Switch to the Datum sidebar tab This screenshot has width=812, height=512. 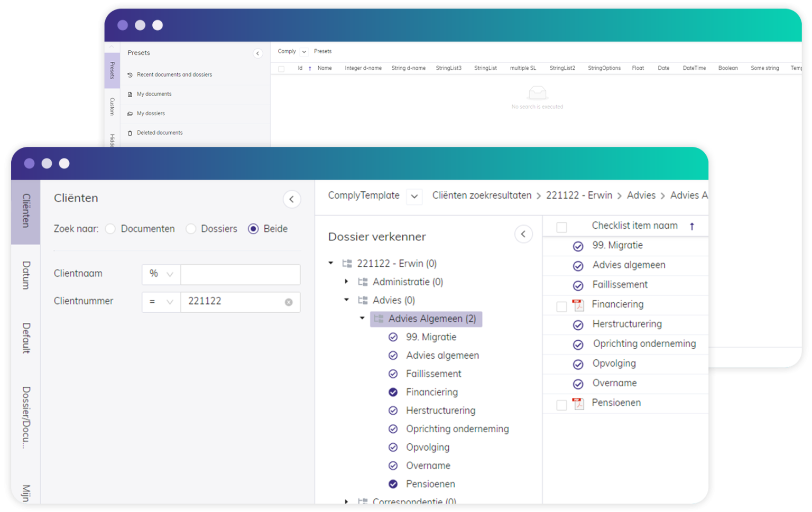point(25,275)
